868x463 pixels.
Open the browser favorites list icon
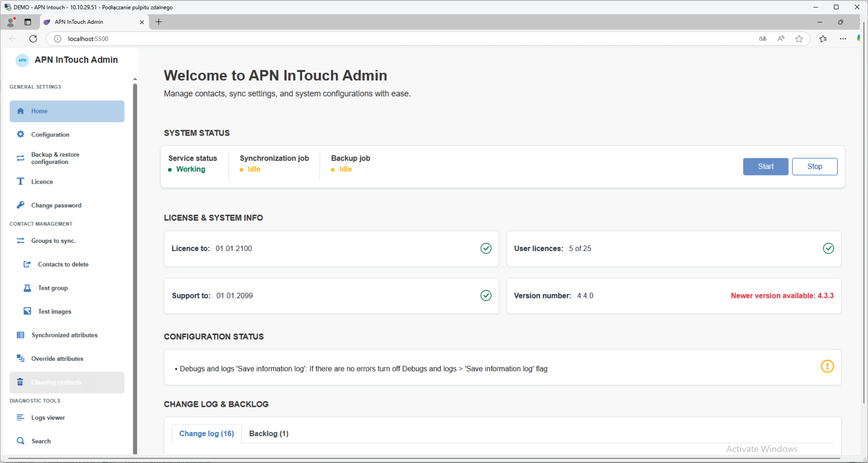click(x=823, y=39)
